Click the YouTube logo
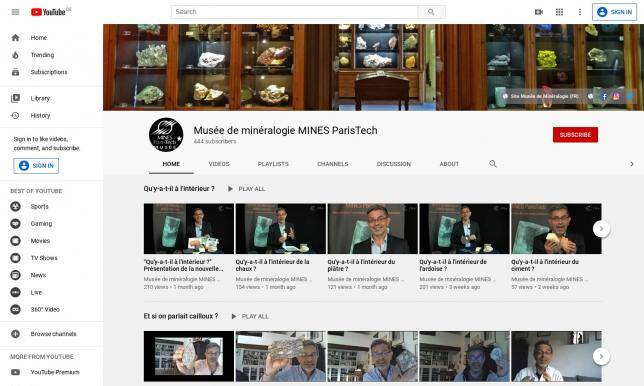 pyautogui.click(x=48, y=12)
